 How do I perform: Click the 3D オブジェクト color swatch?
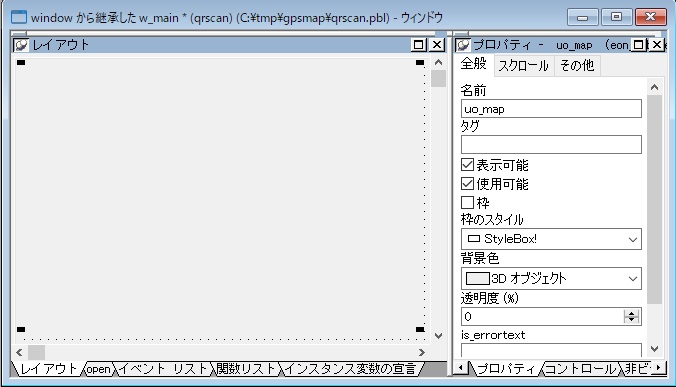(x=478, y=279)
